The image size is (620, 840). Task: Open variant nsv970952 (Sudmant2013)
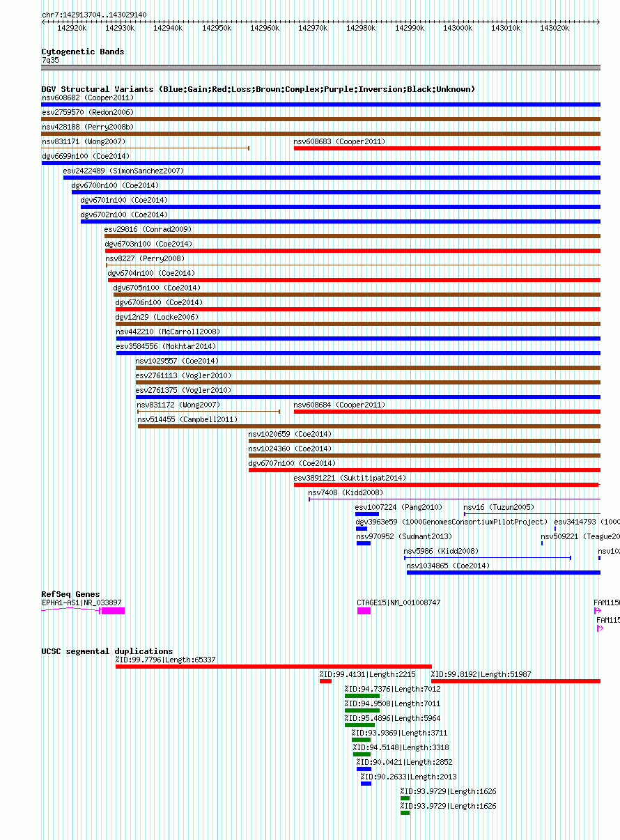(404, 536)
